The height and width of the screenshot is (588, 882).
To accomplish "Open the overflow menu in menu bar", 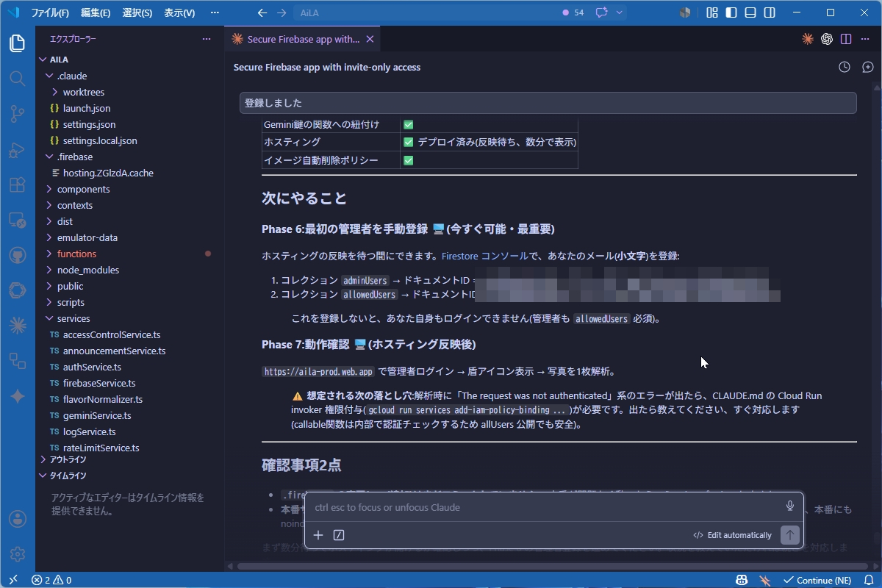I will (215, 12).
